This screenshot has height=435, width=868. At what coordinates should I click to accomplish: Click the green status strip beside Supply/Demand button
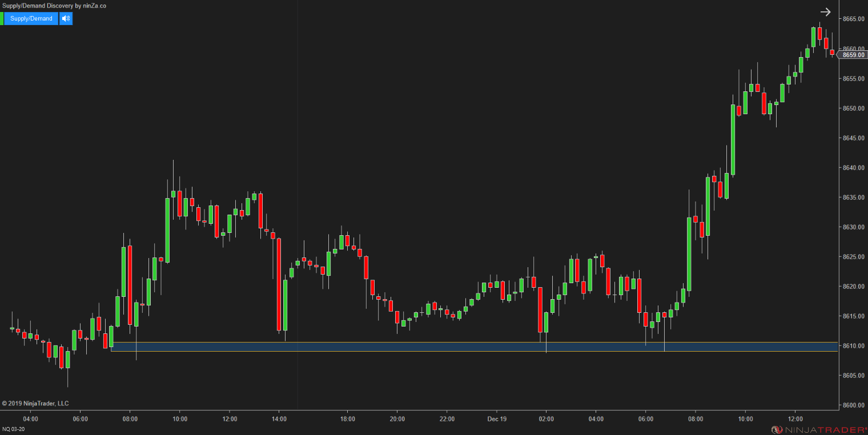coord(2,18)
